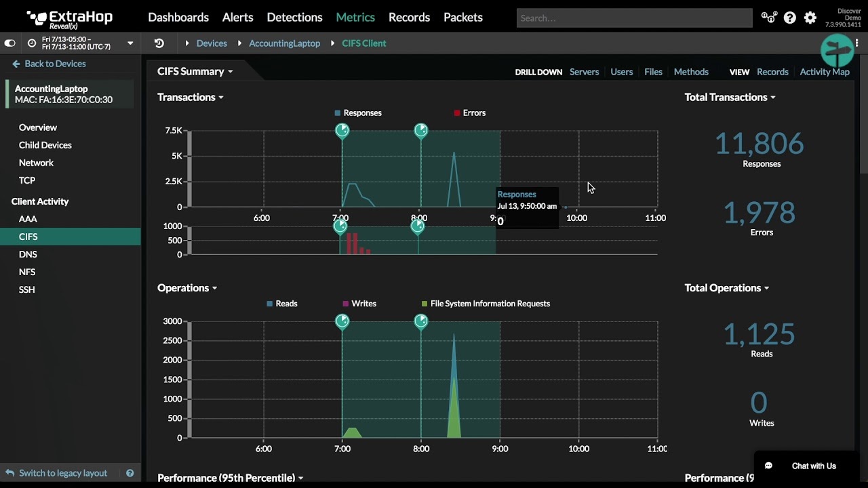Click the time interval history icon
The width and height of the screenshot is (868, 488).
click(x=159, y=43)
